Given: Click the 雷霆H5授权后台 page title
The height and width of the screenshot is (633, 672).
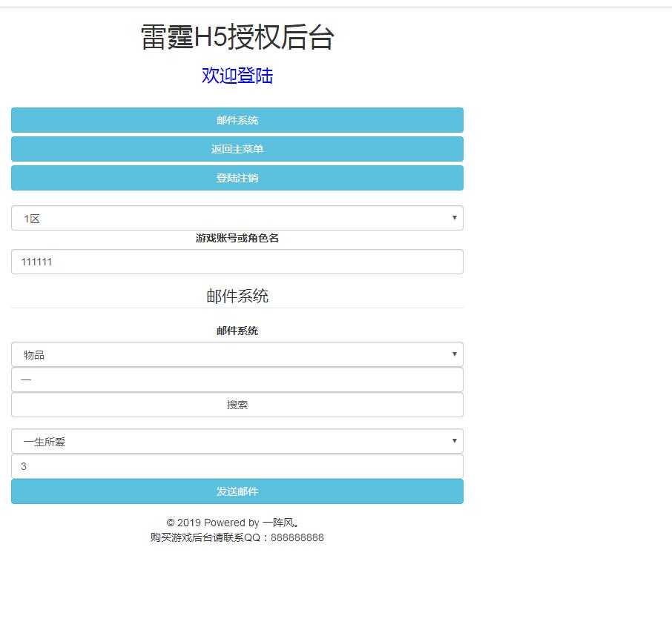Looking at the screenshot, I should [237, 37].
